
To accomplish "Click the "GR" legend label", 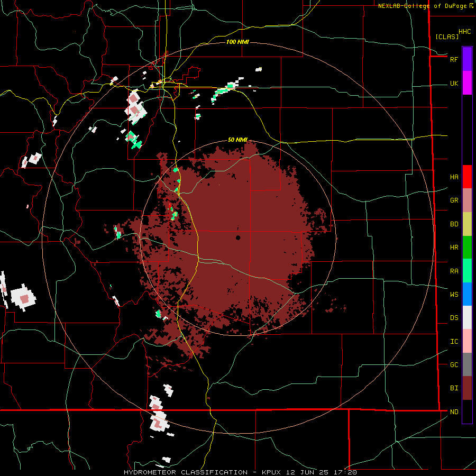I will point(454,200).
